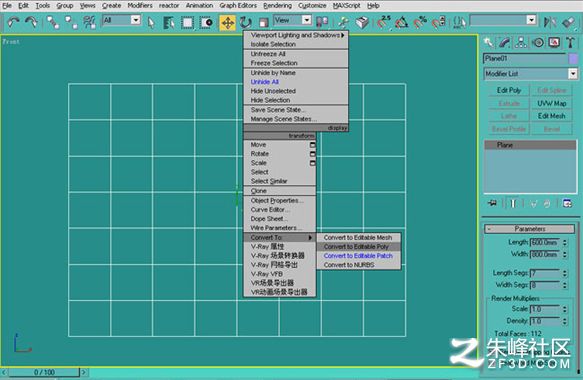The image size is (583, 380).
Task: Select Object Properties from context menu
Action: [280, 200]
